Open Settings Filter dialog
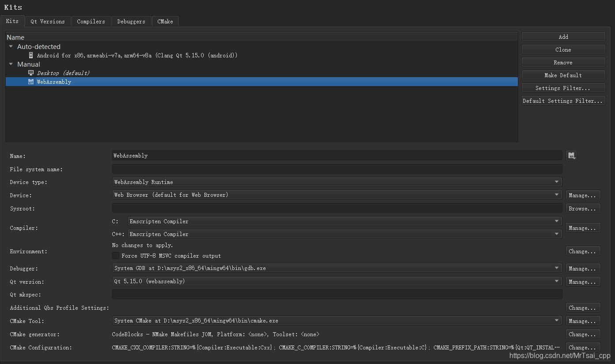Screen dimensions: 615x364 (x=563, y=88)
